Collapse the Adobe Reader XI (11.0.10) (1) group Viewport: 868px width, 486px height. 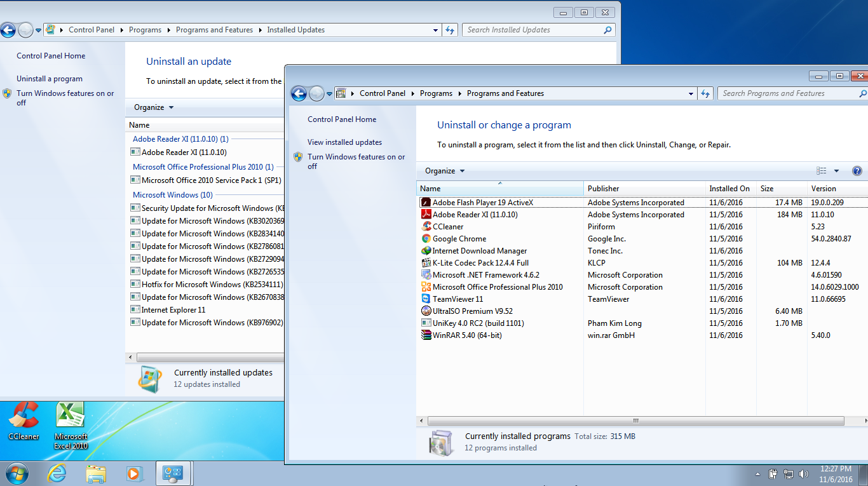click(x=180, y=139)
